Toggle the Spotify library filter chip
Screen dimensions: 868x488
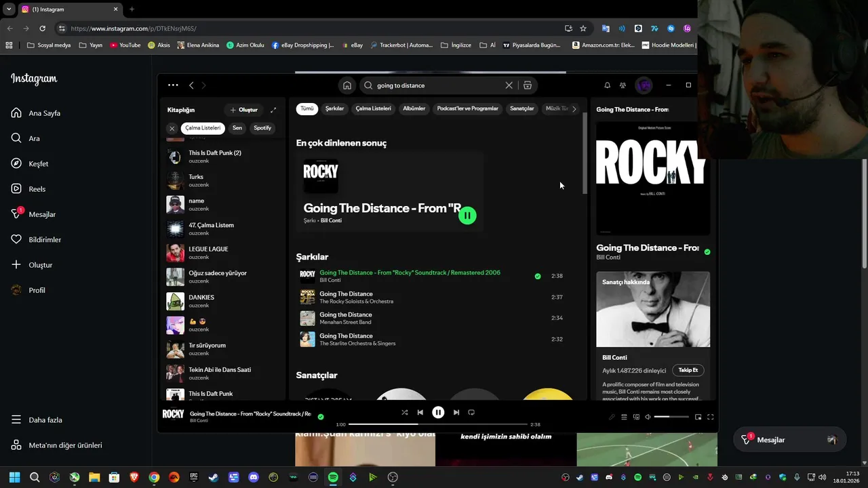(x=262, y=128)
